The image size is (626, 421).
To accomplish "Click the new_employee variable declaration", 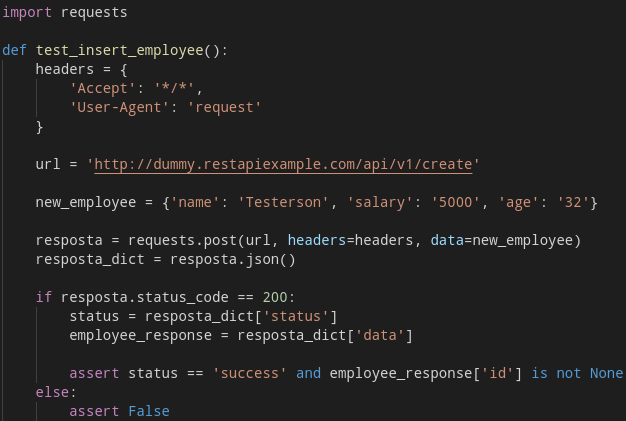I will tap(86, 203).
